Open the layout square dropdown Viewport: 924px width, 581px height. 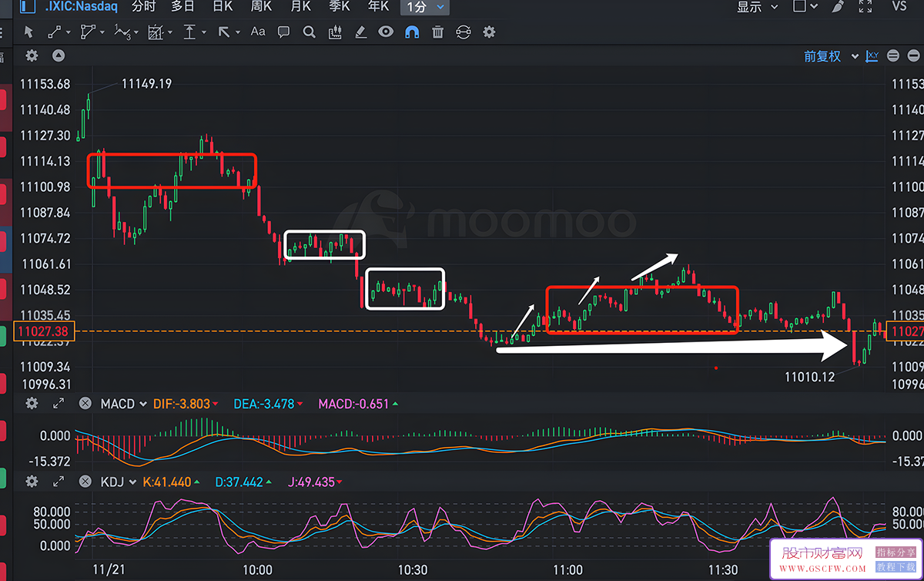(805, 7)
